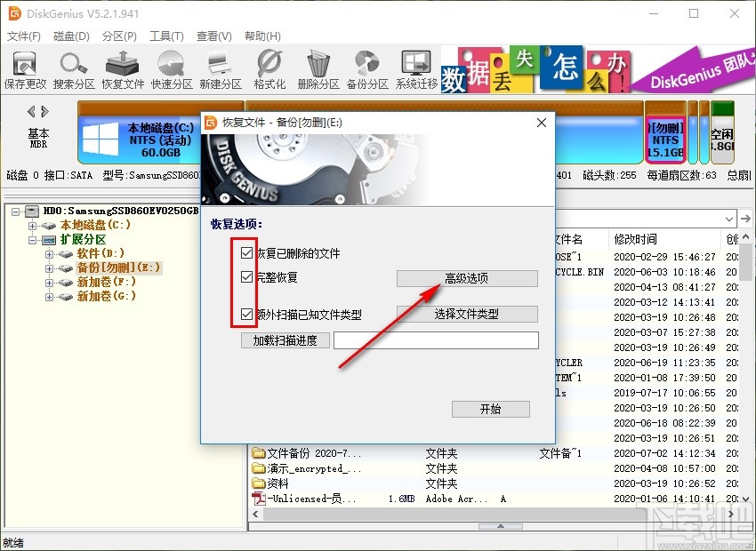Open the Quick Partition (快速分区) tool
Screen dimensions: 756x551
[172, 70]
